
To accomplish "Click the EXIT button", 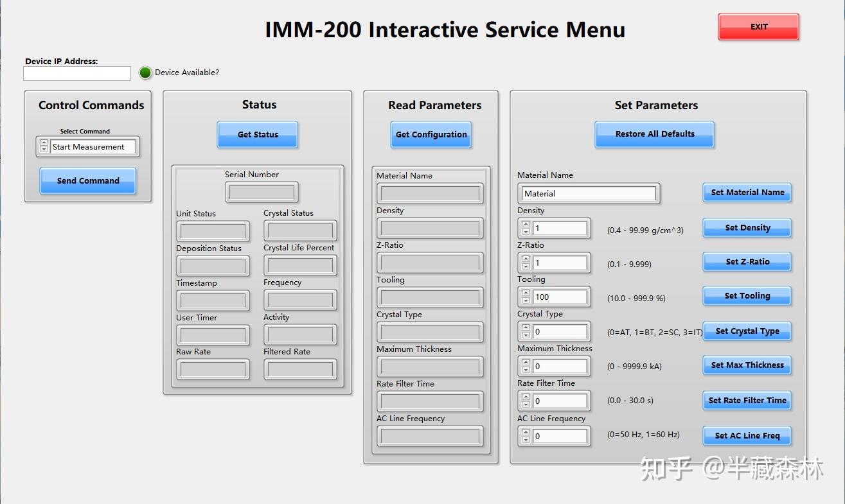I will (758, 26).
